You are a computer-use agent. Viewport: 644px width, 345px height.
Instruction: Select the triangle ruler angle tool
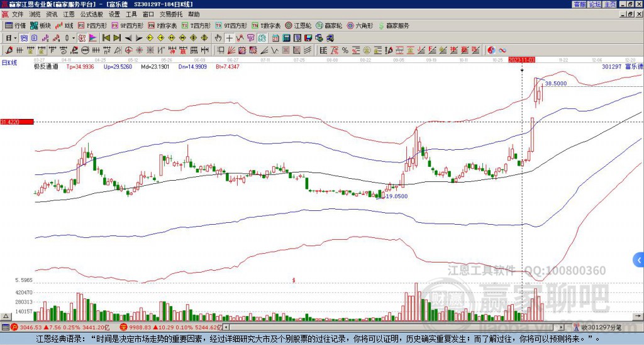(x=118, y=50)
